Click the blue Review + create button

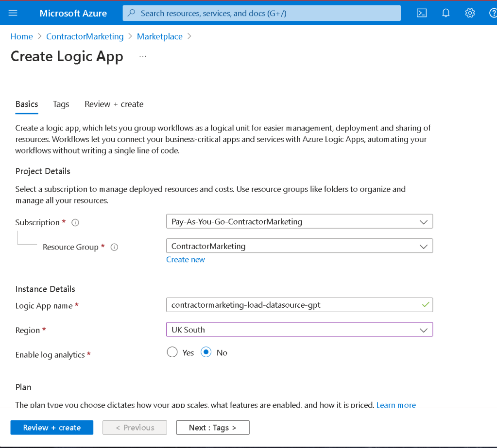pyautogui.click(x=51, y=428)
